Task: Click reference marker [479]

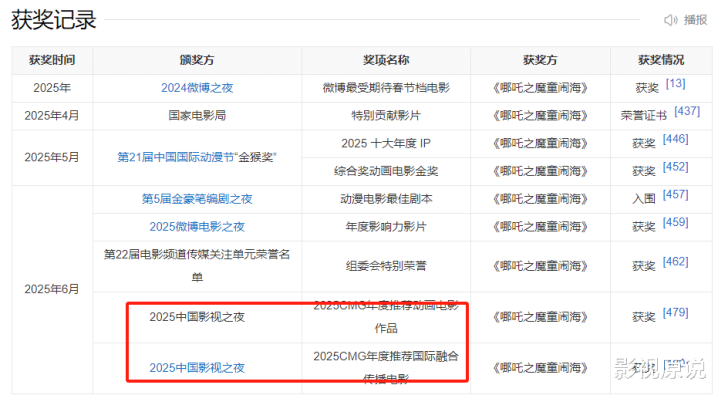Action: coord(675,313)
